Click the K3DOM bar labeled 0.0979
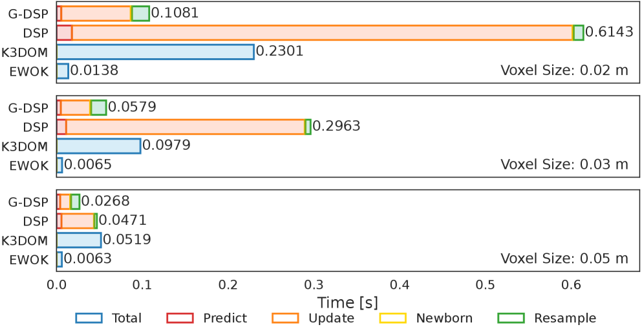The height and width of the screenshot is (327, 644). [x=98, y=146]
